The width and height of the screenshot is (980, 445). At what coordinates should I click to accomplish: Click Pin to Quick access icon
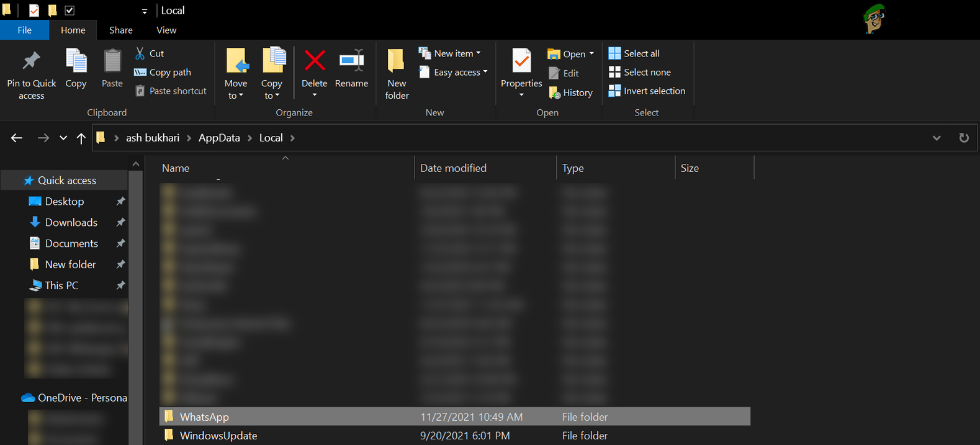pos(31,61)
